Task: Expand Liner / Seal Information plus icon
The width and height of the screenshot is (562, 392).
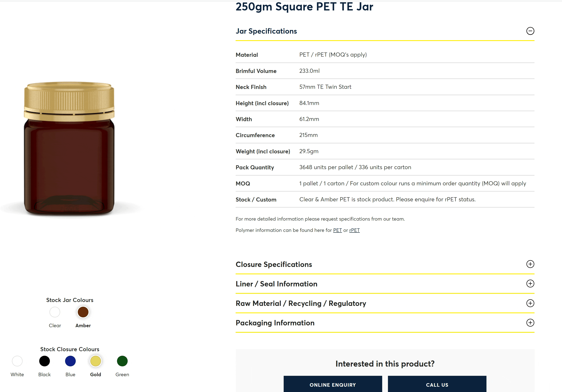Action: 530,284
